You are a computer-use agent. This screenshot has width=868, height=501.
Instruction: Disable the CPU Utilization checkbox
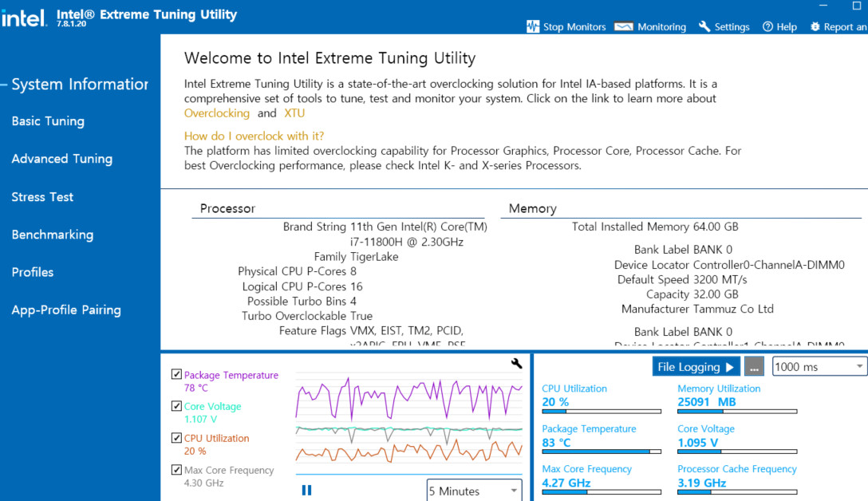[x=176, y=437]
